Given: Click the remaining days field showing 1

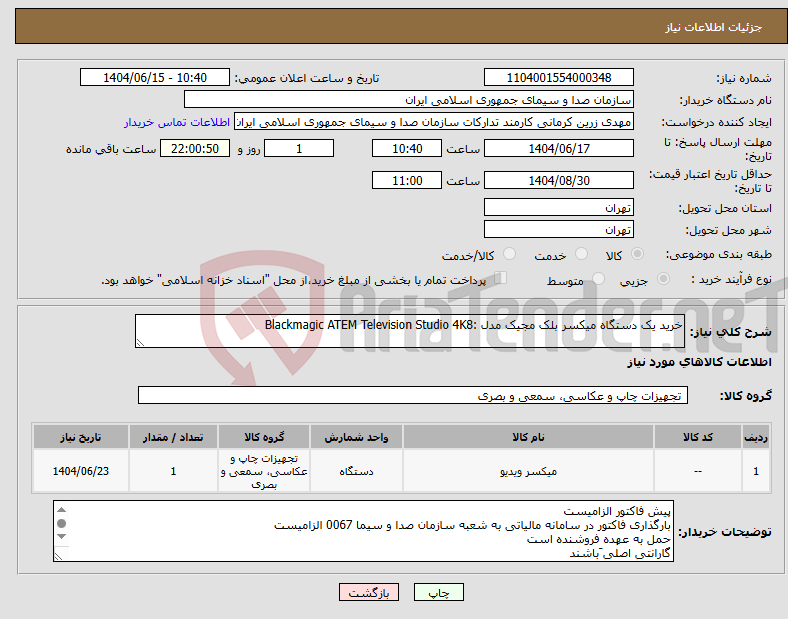Looking at the screenshot, I should pos(299,148).
